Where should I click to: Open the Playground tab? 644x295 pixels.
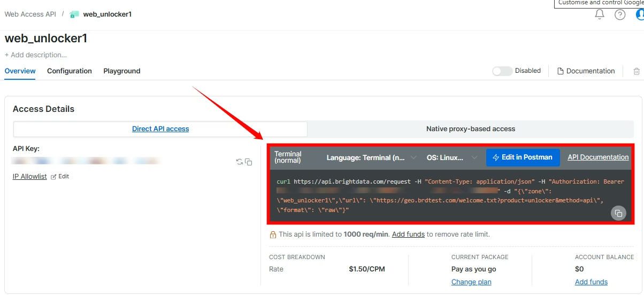(122, 71)
